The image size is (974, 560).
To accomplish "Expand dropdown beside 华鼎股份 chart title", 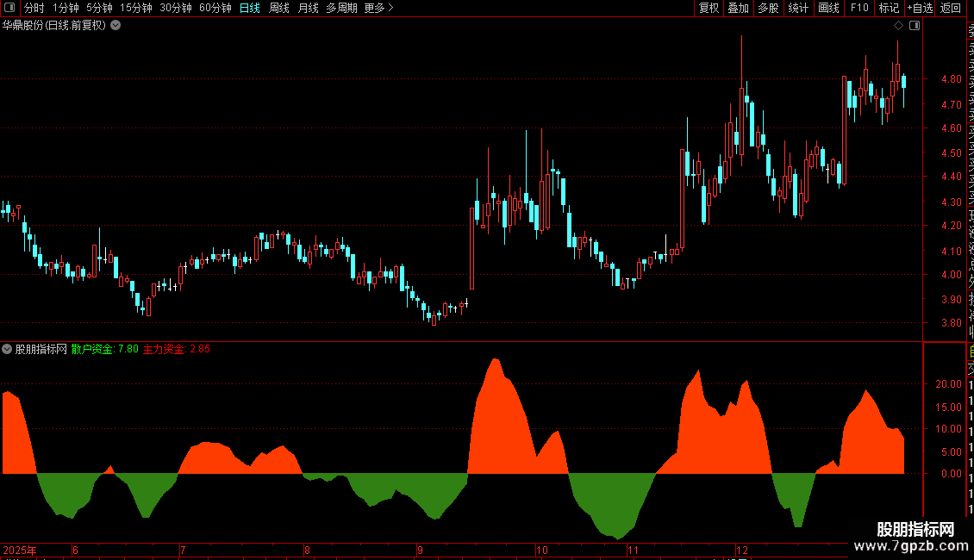I will click(x=116, y=26).
